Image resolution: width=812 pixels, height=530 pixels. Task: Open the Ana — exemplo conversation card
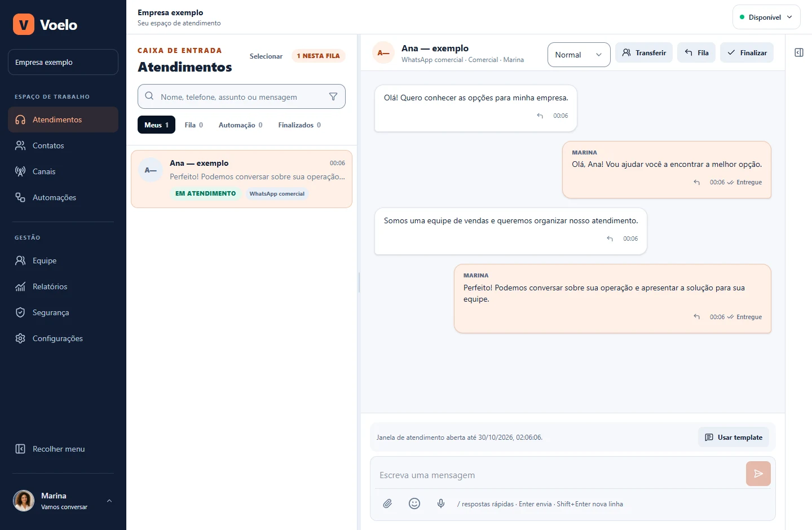(x=241, y=179)
